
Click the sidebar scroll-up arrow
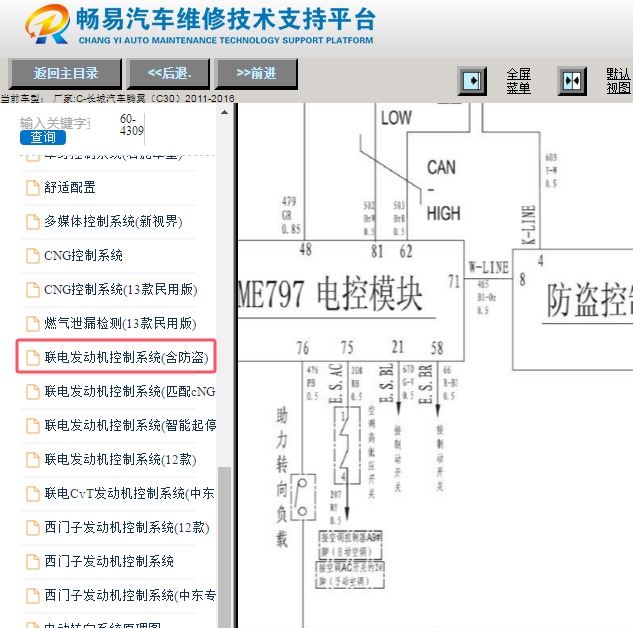point(224,113)
